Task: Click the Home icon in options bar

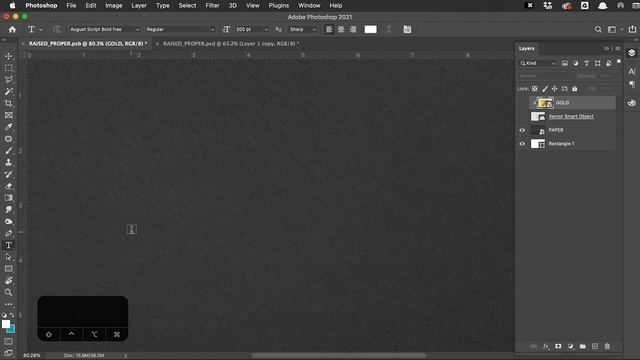Action: pos(12,29)
